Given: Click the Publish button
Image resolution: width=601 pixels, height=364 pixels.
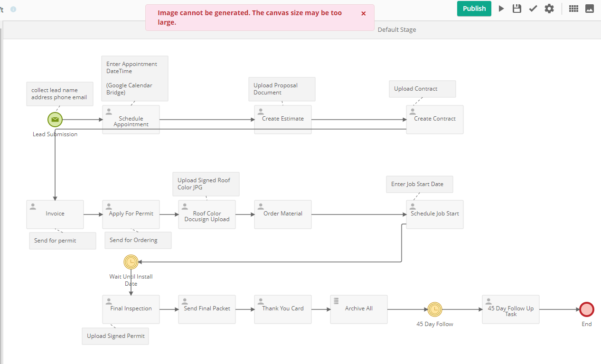Looking at the screenshot, I should click(474, 9).
